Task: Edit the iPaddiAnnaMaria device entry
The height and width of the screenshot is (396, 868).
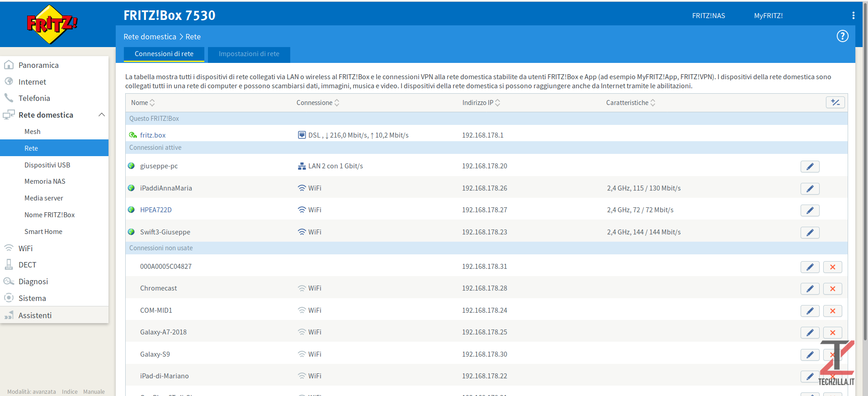Action: [x=810, y=188]
